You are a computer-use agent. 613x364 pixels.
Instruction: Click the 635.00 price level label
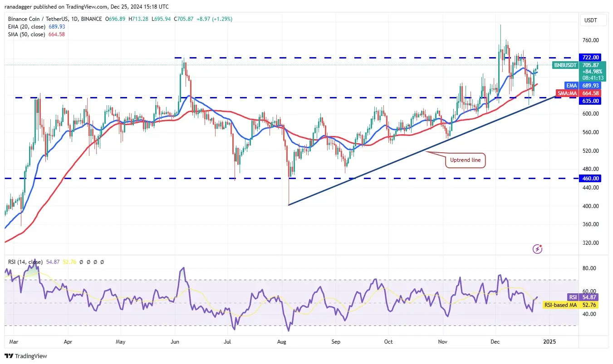pos(590,101)
